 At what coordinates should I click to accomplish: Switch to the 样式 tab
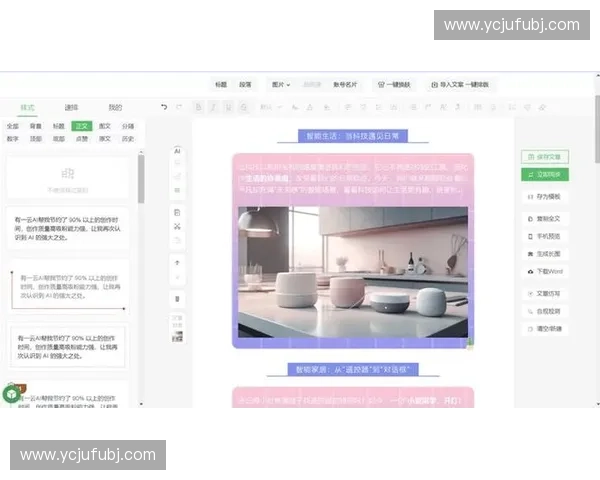[28, 108]
